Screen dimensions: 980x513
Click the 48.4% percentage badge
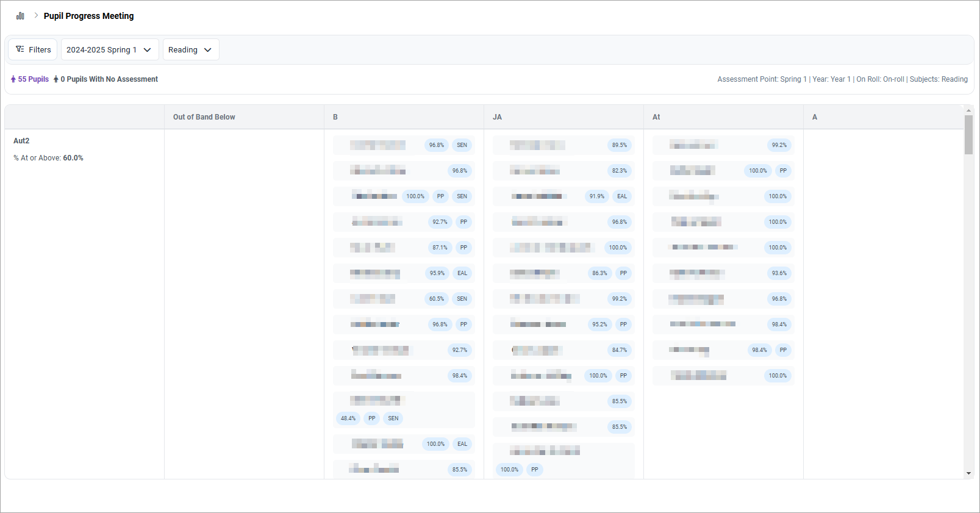pyautogui.click(x=348, y=418)
